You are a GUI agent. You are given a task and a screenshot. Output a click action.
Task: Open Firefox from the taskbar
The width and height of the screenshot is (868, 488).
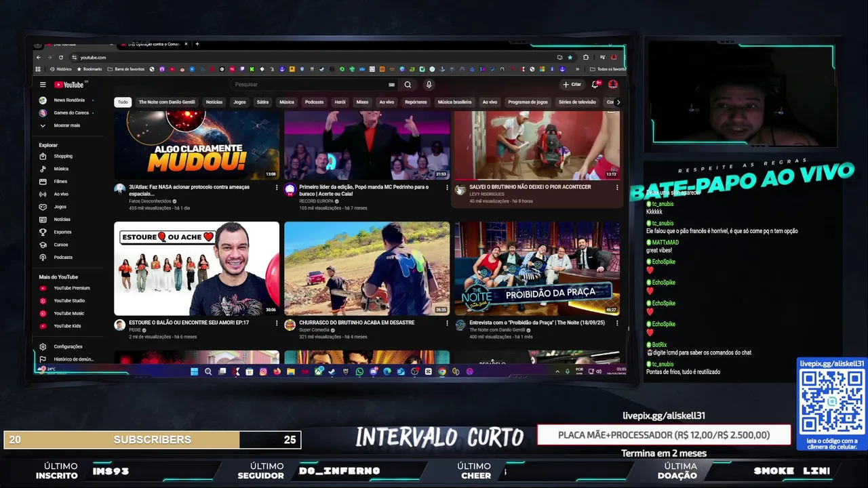point(277,371)
